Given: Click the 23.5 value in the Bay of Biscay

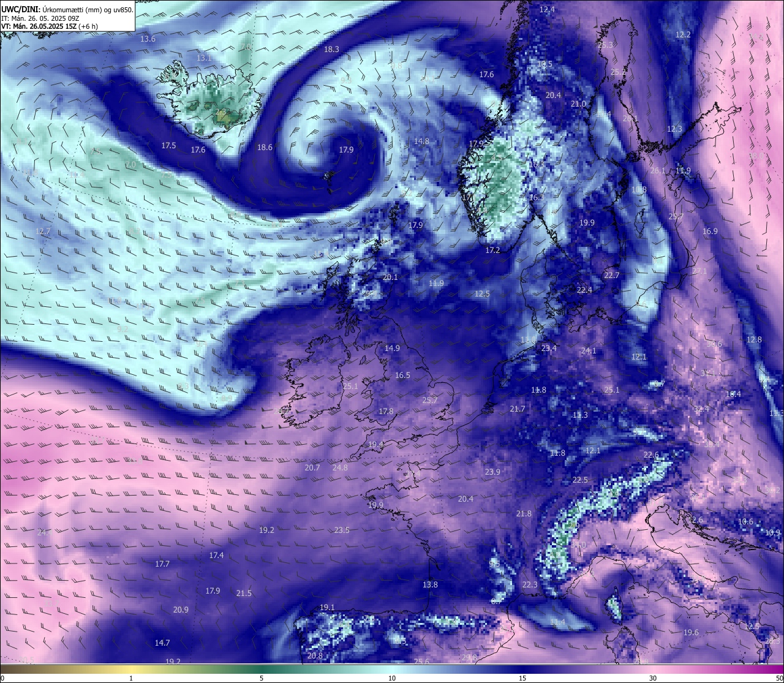Looking at the screenshot, I should click(x=342, y=530).
